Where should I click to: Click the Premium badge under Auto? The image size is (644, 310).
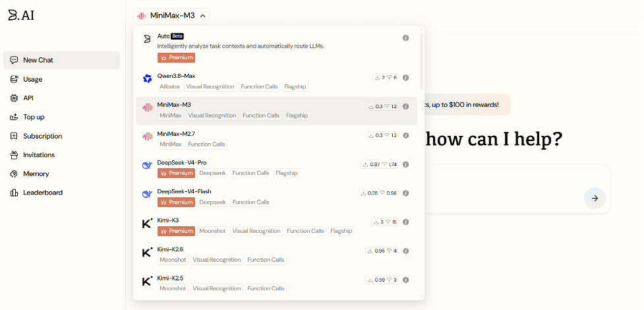click(x=176, y=57)
